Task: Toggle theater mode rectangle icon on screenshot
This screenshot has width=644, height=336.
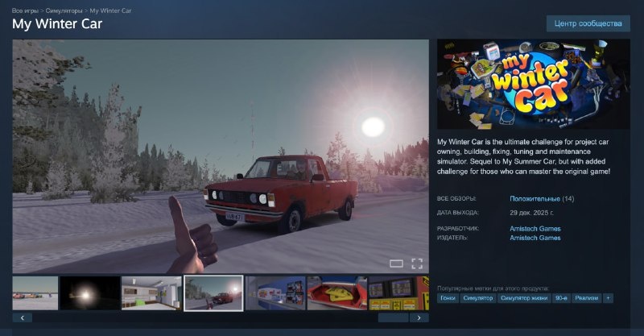Action: (396, 263)
